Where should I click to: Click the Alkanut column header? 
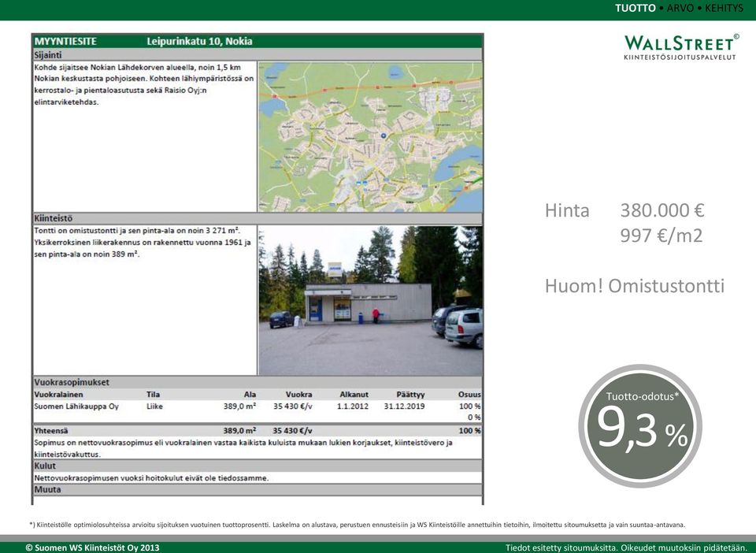[x=354, y=395]
